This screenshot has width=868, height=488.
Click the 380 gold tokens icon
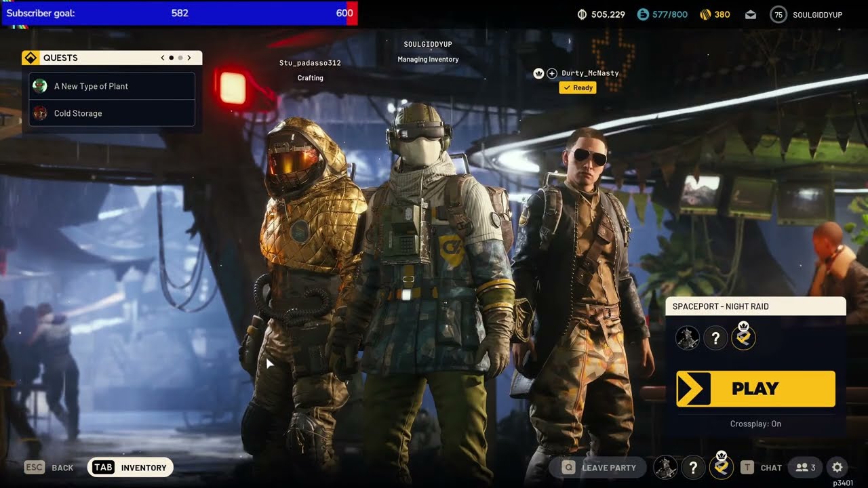705,14
